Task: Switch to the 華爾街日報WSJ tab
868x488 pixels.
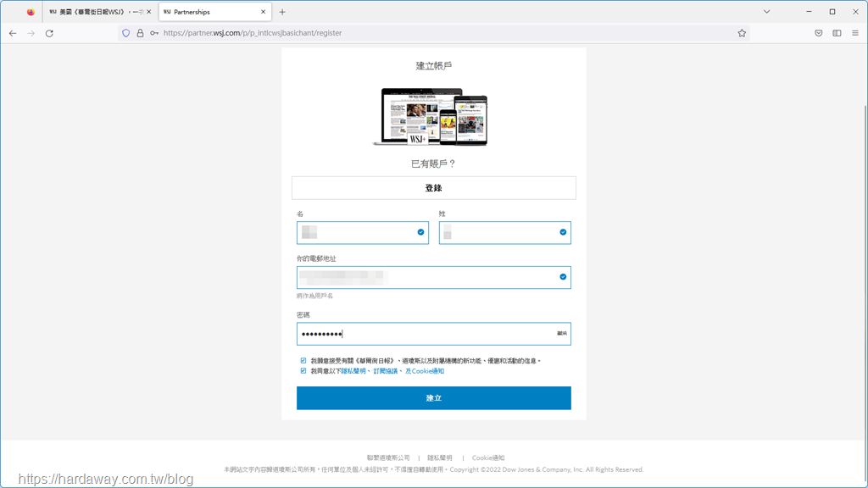Action: point(99,12)
